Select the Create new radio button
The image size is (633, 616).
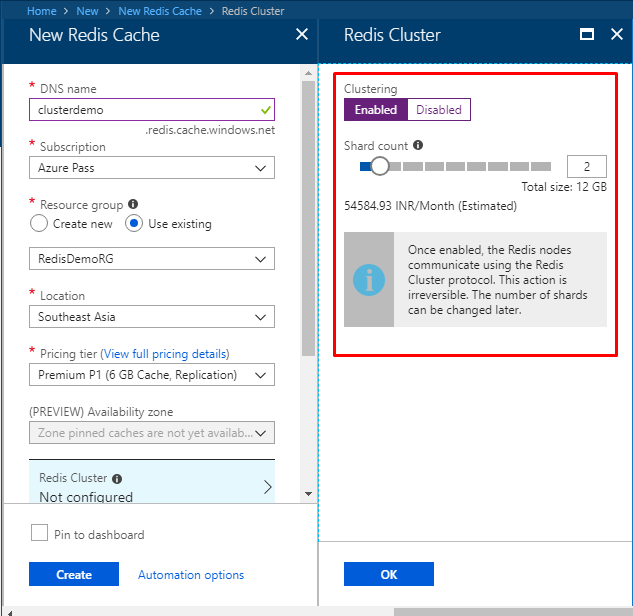pos(39,223)
